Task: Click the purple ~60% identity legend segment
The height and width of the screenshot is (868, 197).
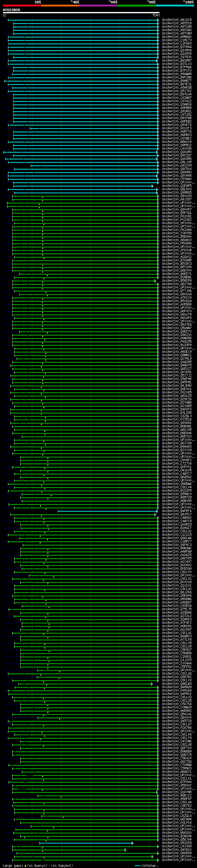Action: point(99,6)
